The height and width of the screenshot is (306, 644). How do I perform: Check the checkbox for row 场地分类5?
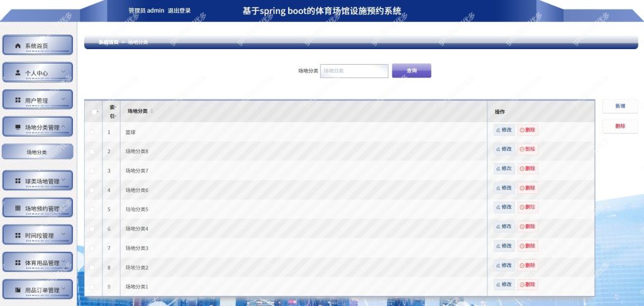coord(92,209)
